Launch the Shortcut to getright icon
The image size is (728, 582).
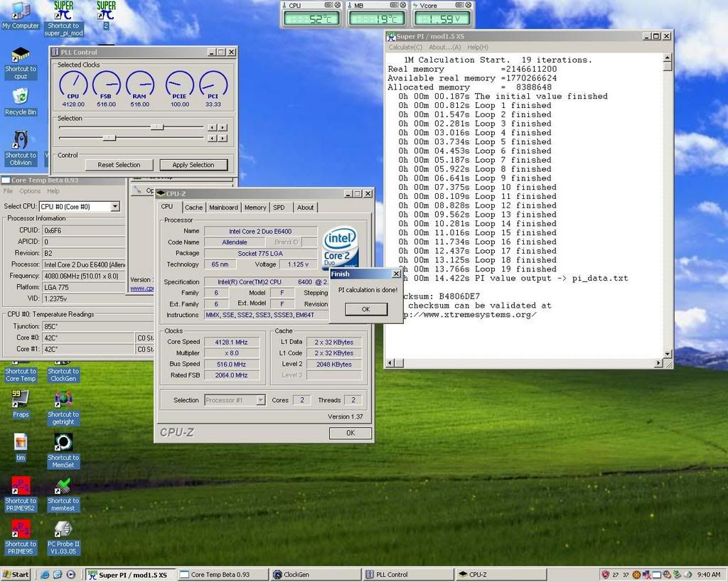(x=63, y=400)
